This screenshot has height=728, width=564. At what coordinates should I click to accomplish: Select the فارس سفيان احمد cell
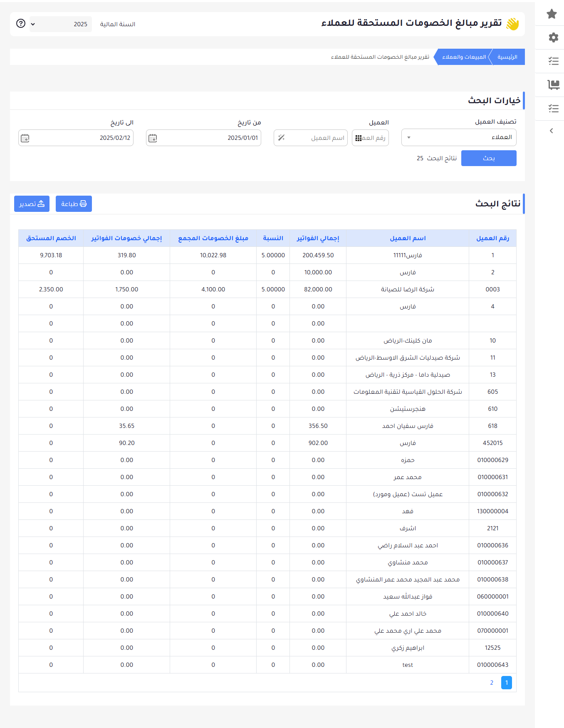coord(408,426)
